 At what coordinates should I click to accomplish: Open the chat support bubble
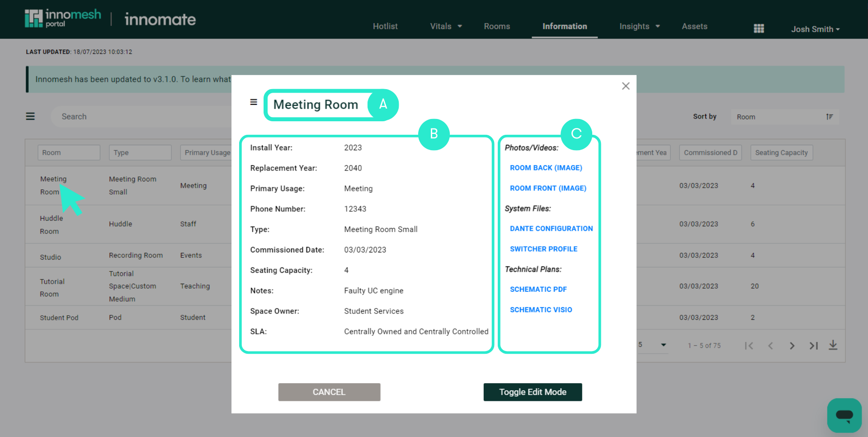point(844,415)
